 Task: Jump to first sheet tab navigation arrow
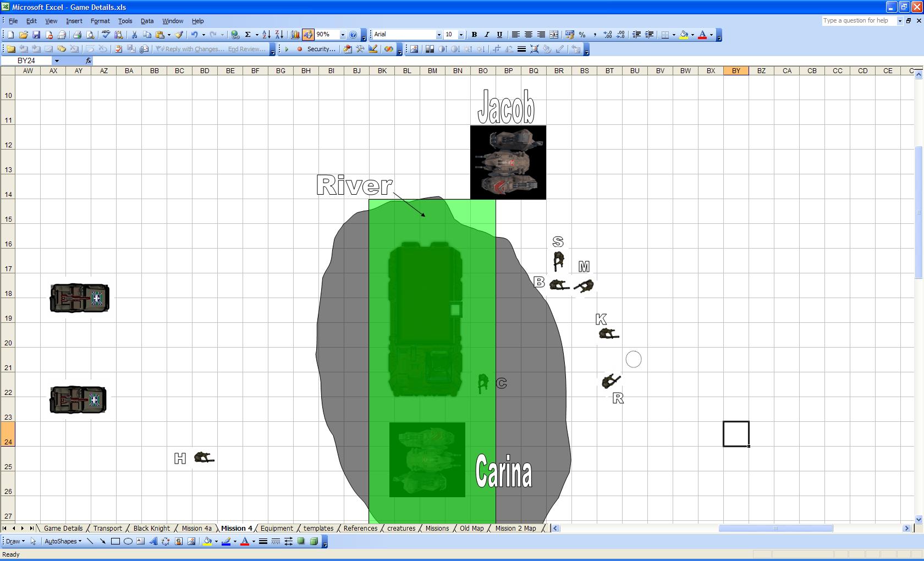click(x=5, y=528)
